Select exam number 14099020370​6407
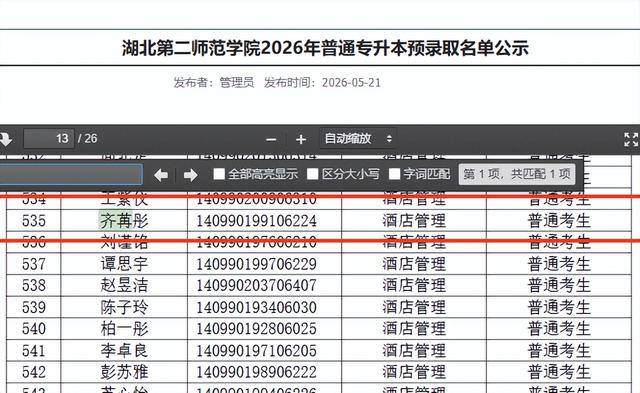The image size is (640, 393). tap(256, 285)
